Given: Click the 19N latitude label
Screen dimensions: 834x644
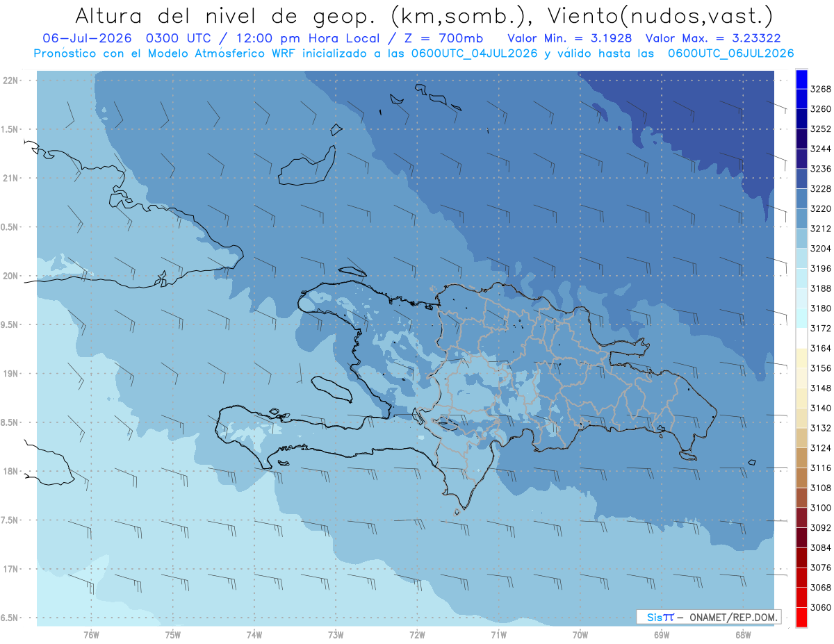Looking at the screenshot, I should click(x=10, y=373).
